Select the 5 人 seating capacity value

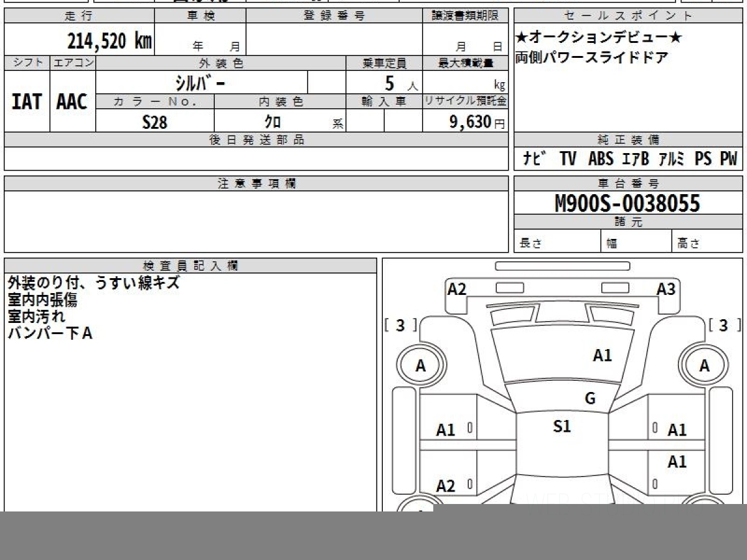[401, 83]
